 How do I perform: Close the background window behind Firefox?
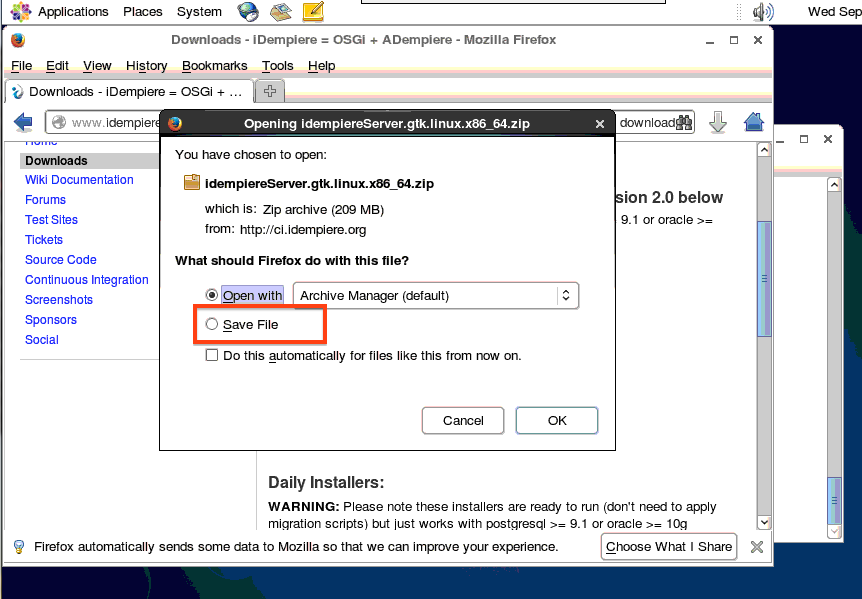pos(828,140)
